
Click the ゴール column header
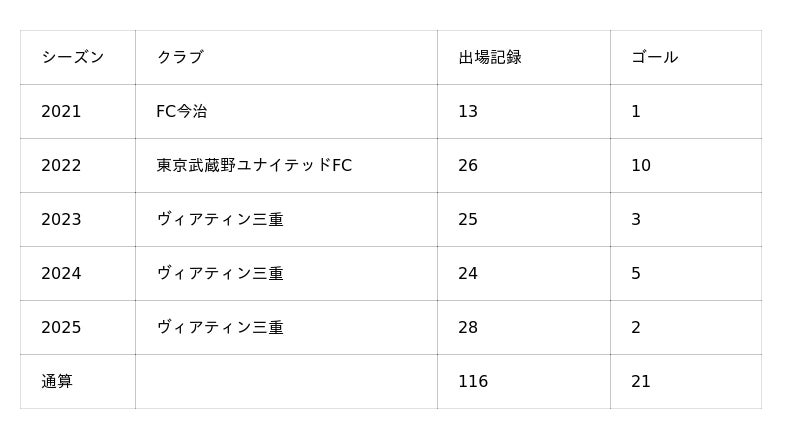[654, 57]
